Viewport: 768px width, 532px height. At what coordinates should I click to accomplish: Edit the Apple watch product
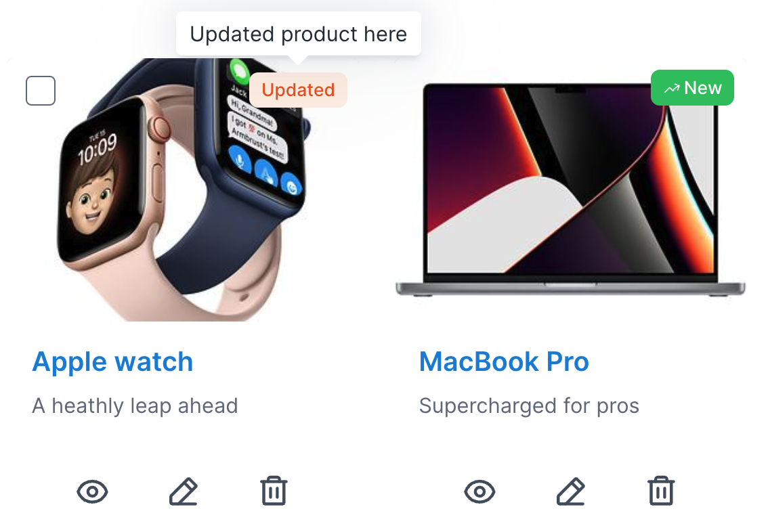click(183, 491)
